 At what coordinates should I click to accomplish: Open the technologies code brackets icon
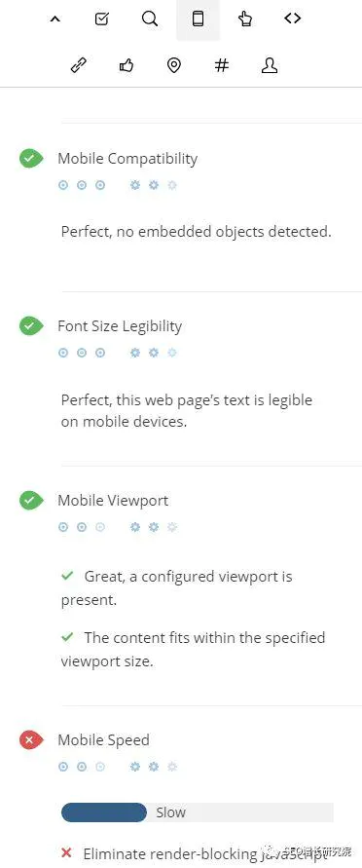pos(292,19)
